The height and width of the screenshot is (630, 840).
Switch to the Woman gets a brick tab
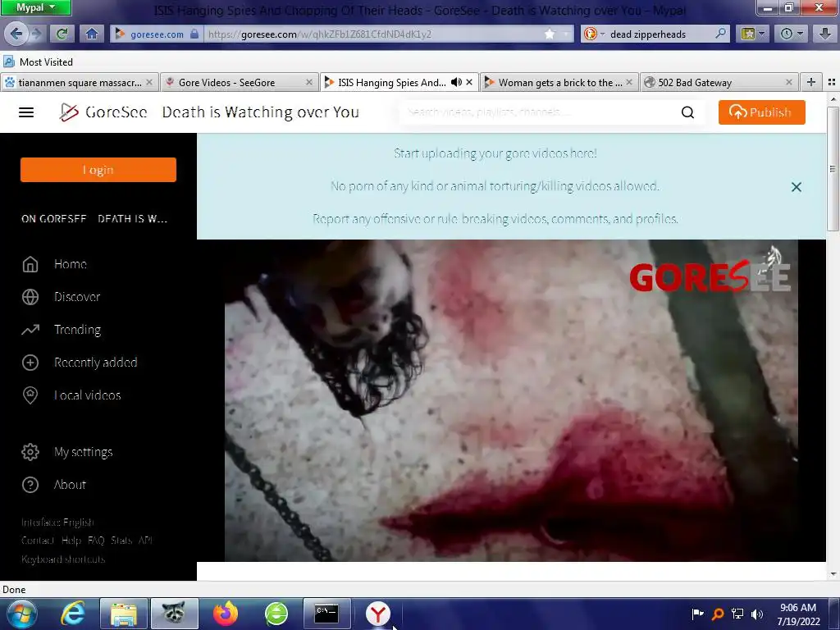pyautogui.click(x=559, y=83)
